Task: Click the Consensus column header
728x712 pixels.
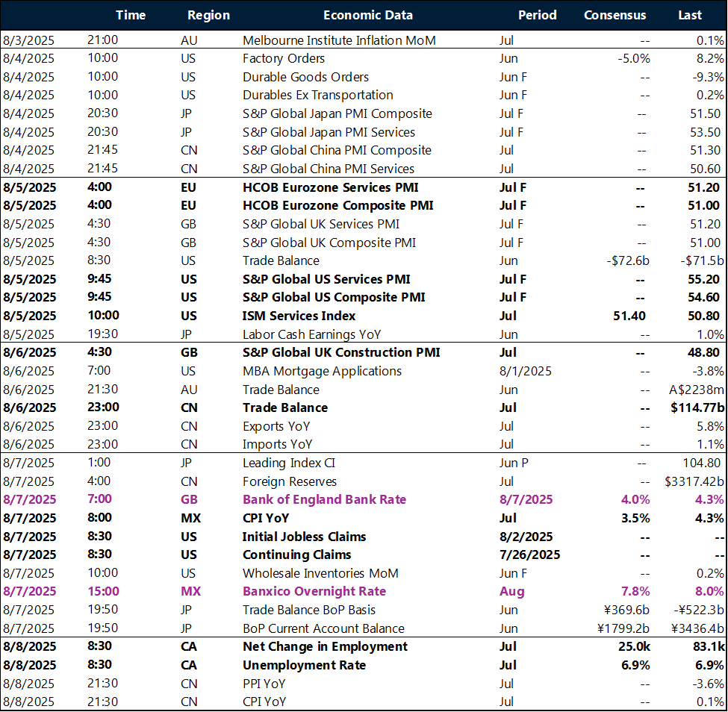Action: click(x=615, y=15)
